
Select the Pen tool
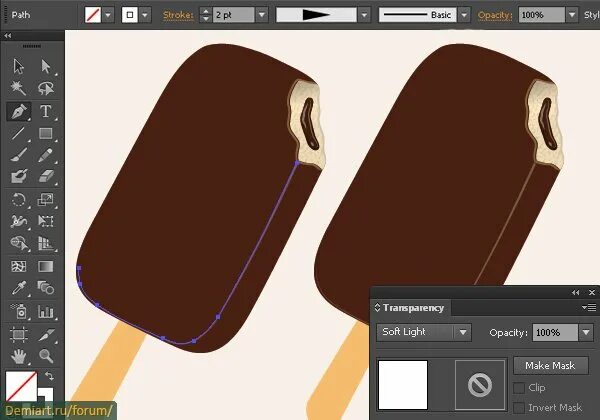pyautogui.click(x=18, y=111)
